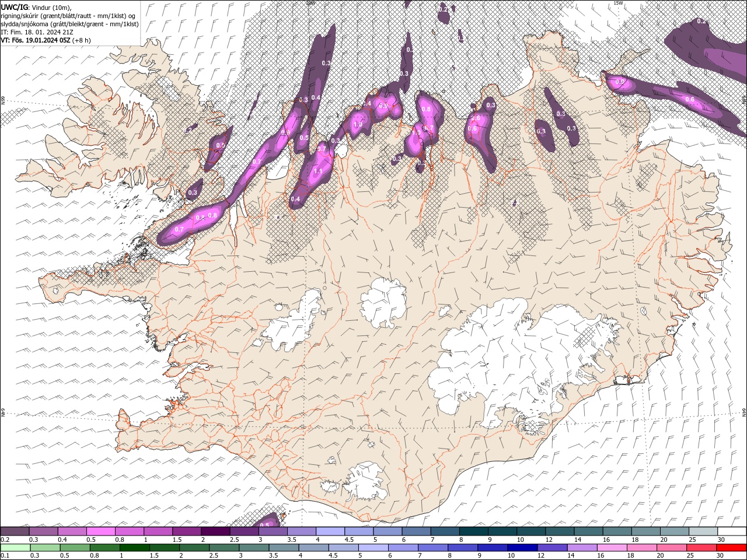
Task: Click the palest green 0.1 swatch in bottom legend
Action: coord(15,548)
